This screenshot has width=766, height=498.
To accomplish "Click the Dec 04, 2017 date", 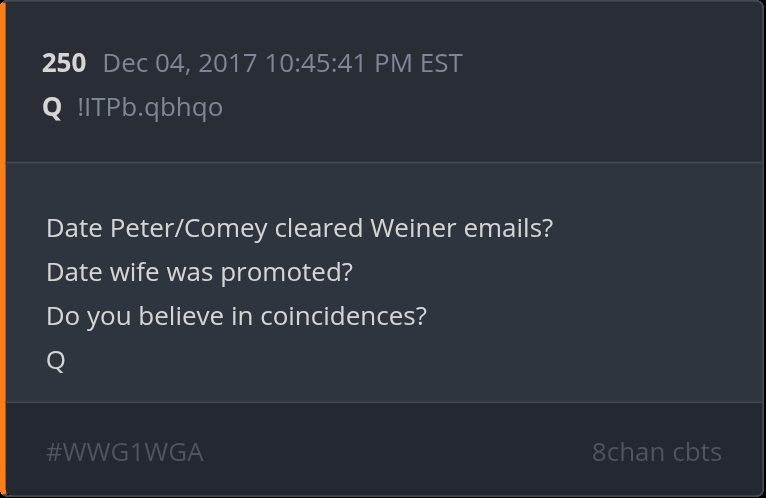I will [x=180, y=63].
